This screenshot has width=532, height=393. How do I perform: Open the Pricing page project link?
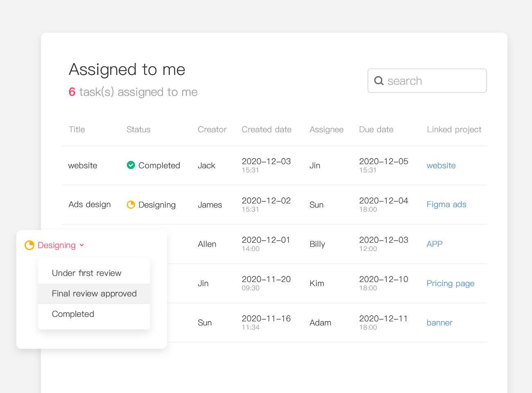point(450,283)
